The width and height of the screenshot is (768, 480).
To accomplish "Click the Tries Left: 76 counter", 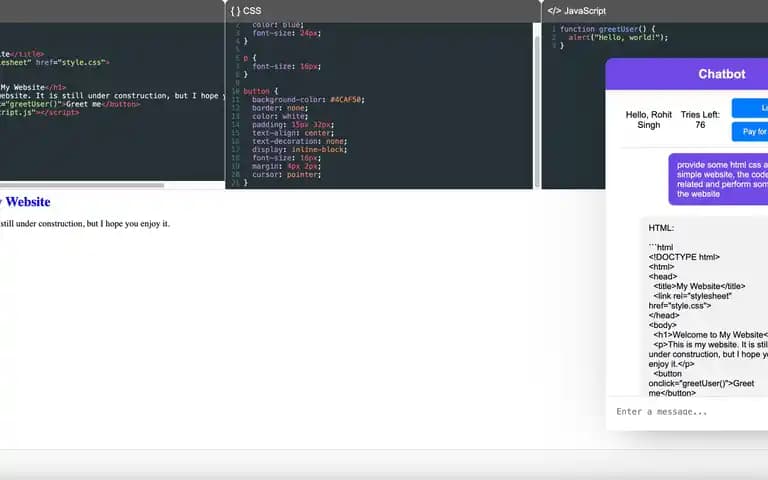I will (x=700, y=120).
